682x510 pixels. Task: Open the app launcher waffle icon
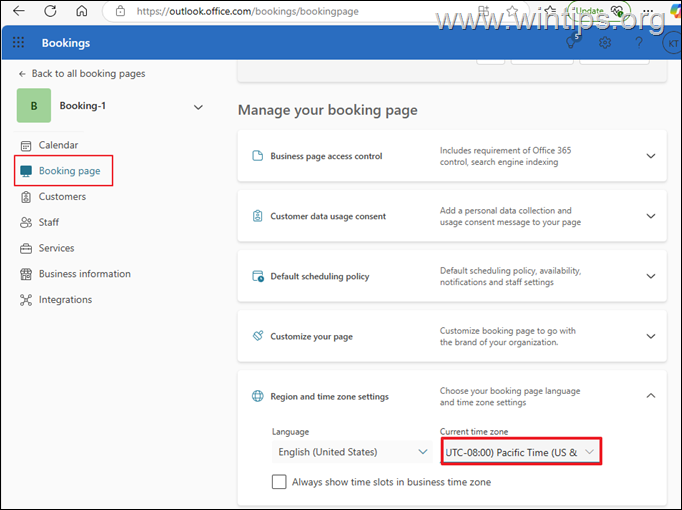click(x=18, y=42)
